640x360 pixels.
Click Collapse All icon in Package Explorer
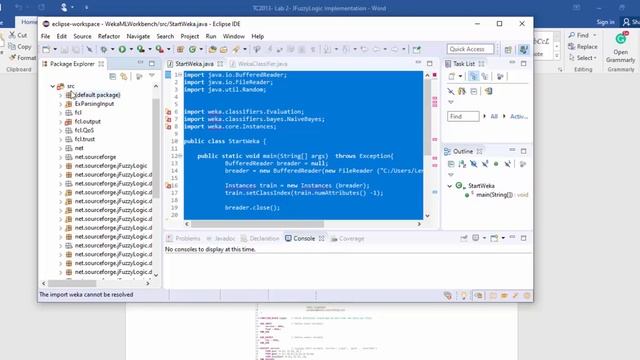[x=113, y=76]
